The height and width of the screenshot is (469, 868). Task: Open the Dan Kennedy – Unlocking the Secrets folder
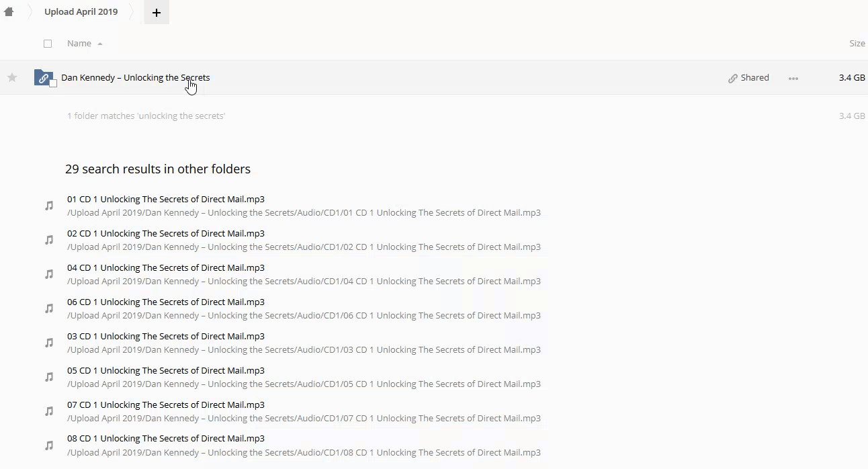tap(135, 78)
